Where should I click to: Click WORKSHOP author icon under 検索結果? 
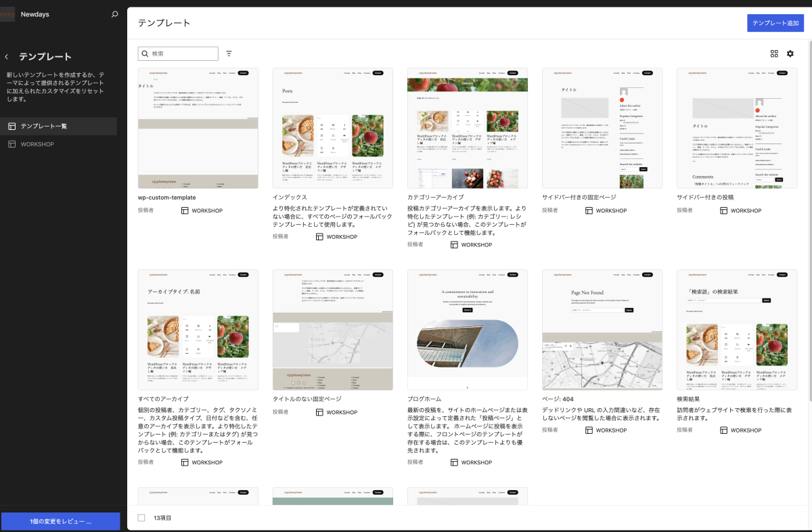click(723, 430)
